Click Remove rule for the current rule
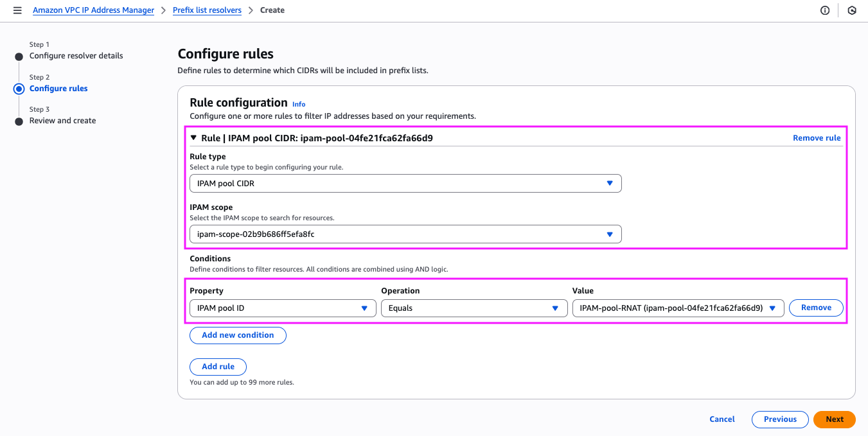868x436 pixels. [817, 137]
